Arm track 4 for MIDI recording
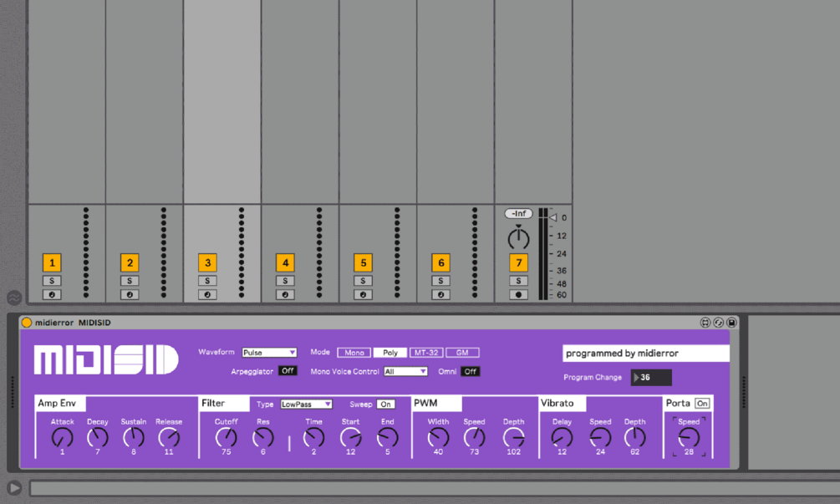Image resolution: width=840 pixels, height=504 pixels. pyautogui.click(x=285, y=294)
